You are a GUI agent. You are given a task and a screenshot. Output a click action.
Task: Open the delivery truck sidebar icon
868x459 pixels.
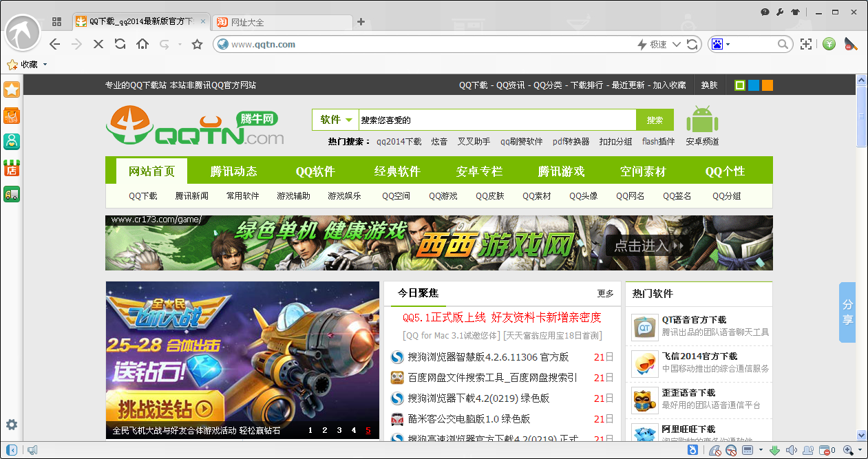pos(12,193)
